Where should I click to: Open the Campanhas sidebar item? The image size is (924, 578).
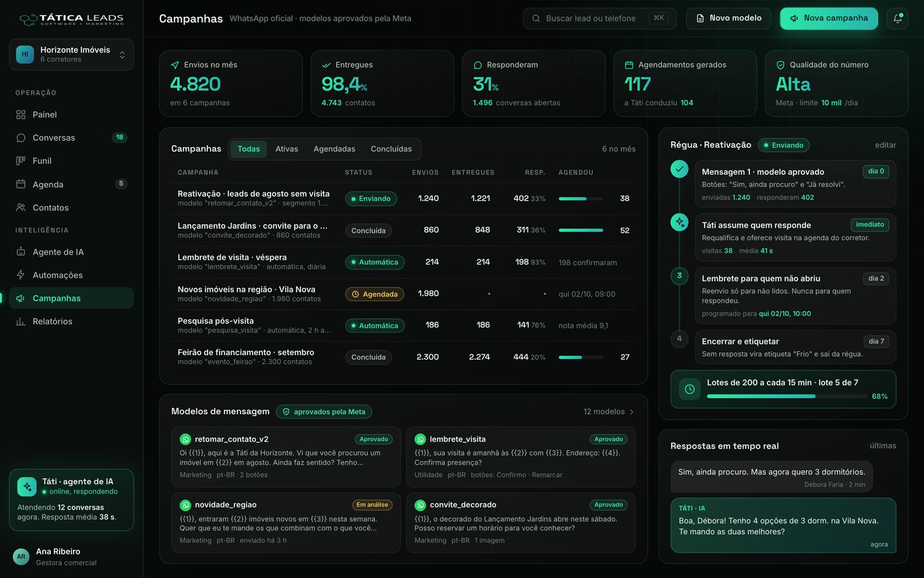tap(71, 298)
